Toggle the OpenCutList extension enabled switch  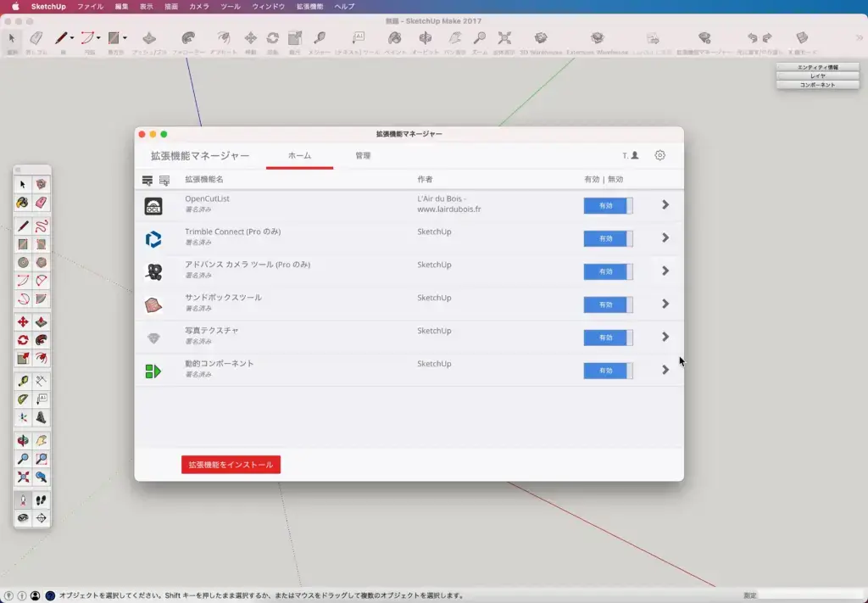tap(608, 205)
